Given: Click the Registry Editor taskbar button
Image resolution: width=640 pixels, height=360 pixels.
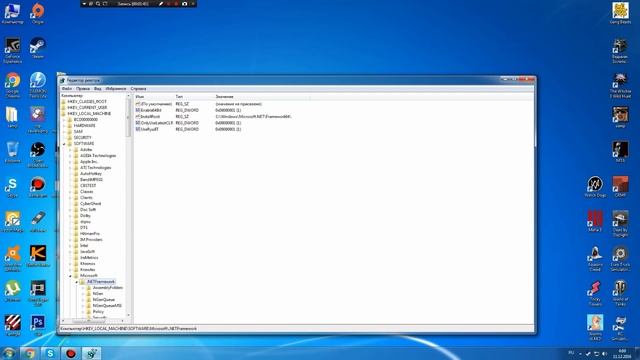Looking at the screenshot, I should click(92, 353).
